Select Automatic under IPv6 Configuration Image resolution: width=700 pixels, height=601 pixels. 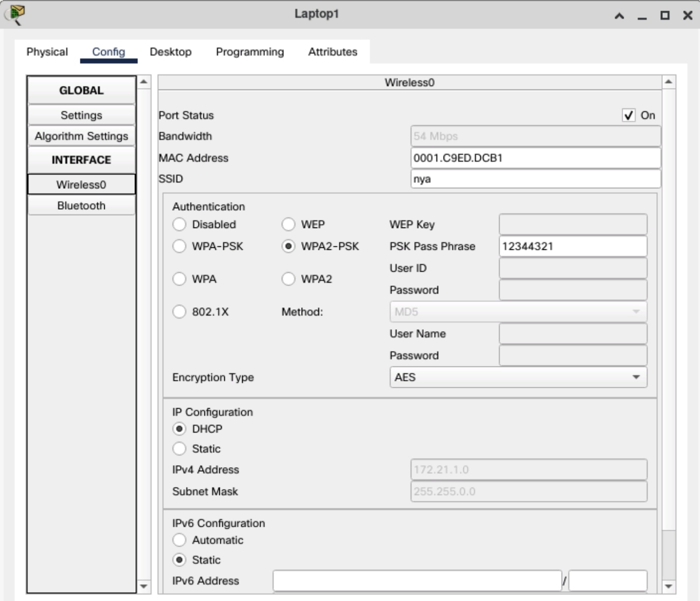pos(180,540)
